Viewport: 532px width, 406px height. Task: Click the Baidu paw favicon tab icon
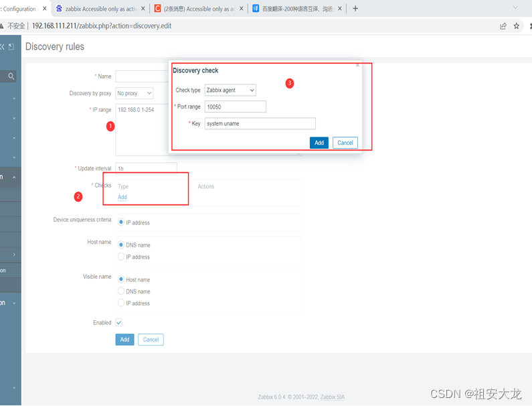point(59,9)
